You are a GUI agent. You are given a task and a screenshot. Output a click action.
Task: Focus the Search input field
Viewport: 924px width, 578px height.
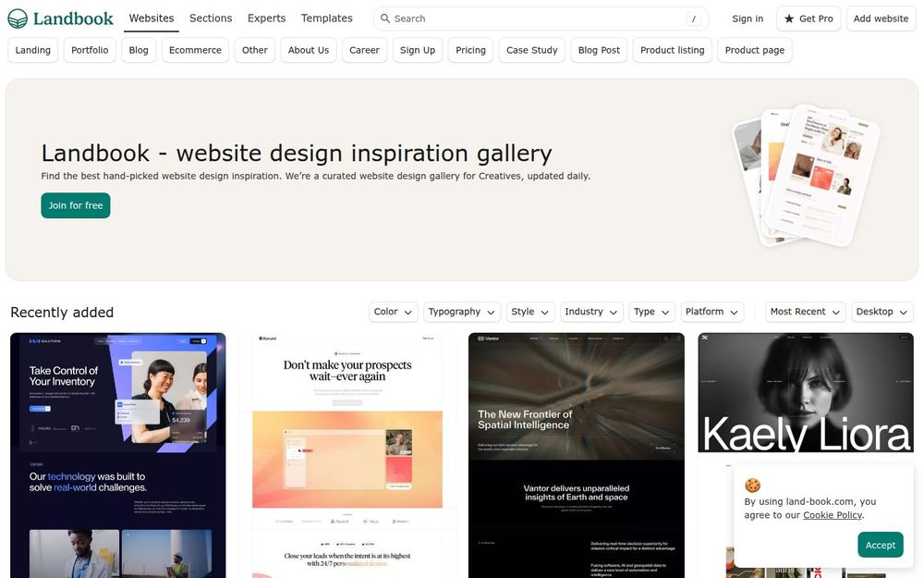[x=541, y=18]
